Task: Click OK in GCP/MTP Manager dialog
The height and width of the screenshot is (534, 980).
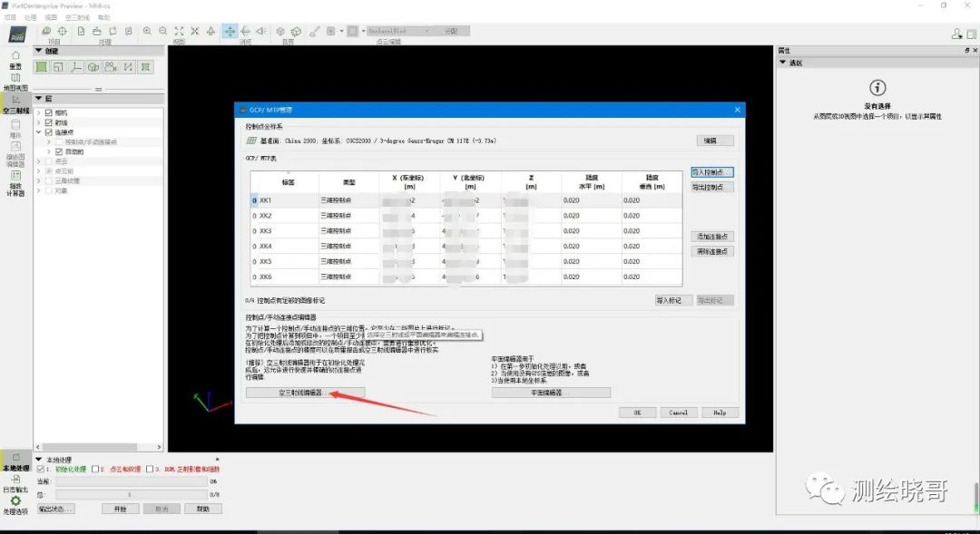Action: point(638,413)
